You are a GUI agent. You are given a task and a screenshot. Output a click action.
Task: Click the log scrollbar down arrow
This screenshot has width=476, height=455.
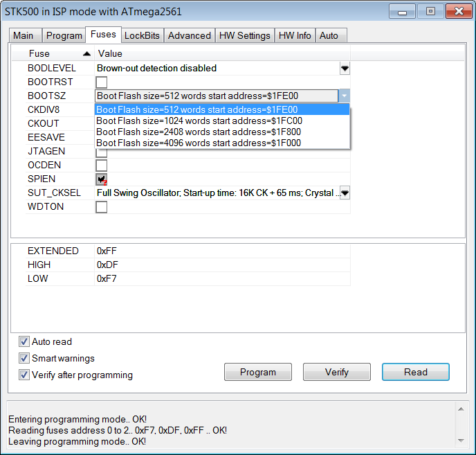pos(461,440)
